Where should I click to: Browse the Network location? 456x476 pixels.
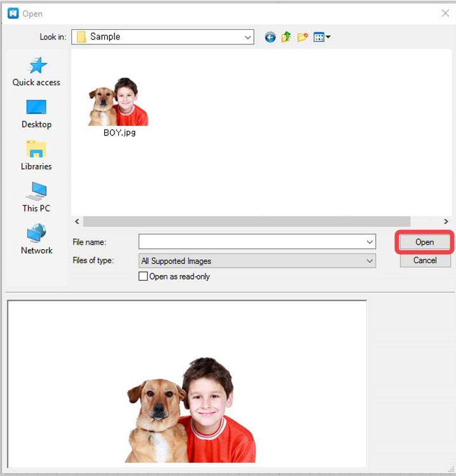click(x=36, y=239)
